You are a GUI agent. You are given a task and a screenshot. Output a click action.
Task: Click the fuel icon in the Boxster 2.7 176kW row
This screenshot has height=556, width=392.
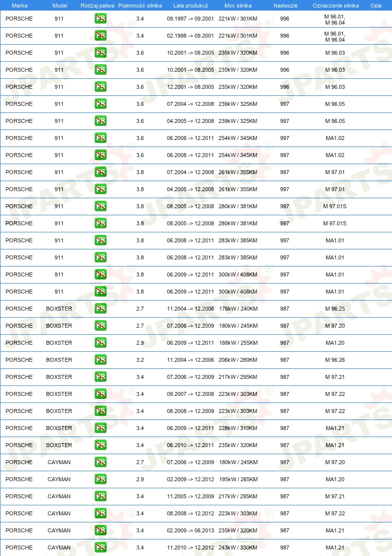101,309
